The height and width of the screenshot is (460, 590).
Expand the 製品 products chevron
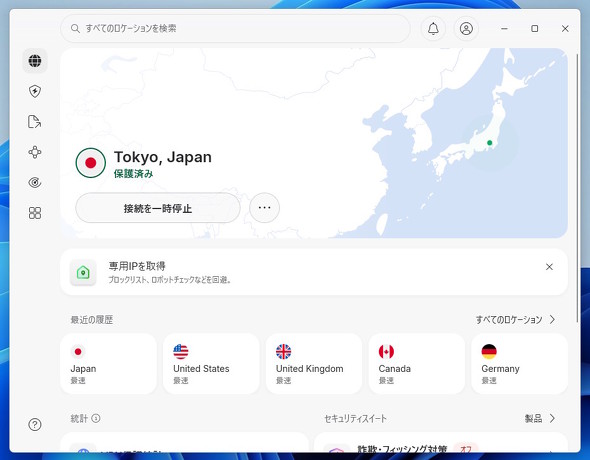552,418
